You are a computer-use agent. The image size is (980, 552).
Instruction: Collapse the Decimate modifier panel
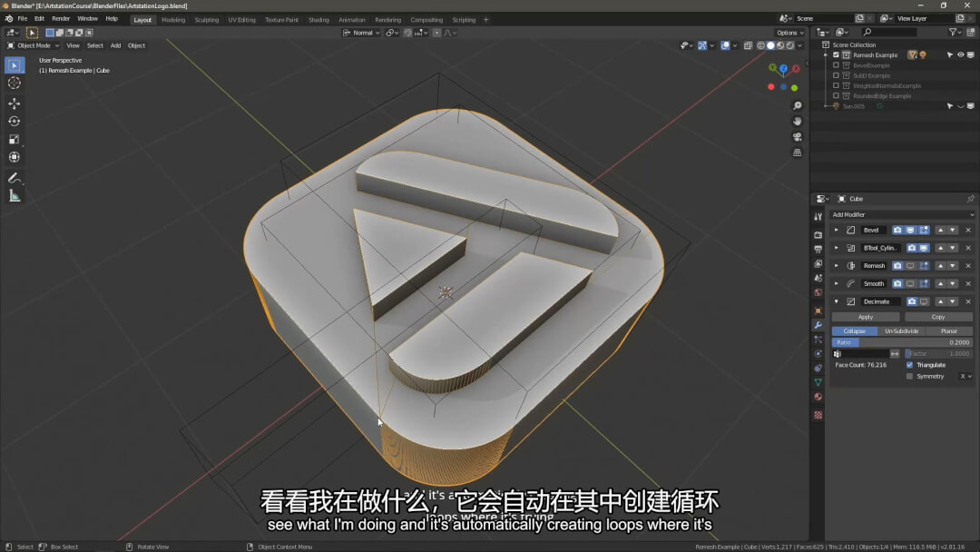coord(837,301)
